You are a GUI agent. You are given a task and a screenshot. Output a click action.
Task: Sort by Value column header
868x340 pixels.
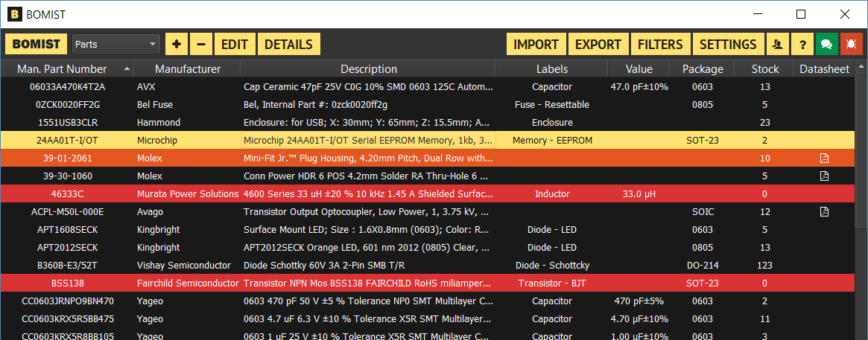(x=639, y=69)
